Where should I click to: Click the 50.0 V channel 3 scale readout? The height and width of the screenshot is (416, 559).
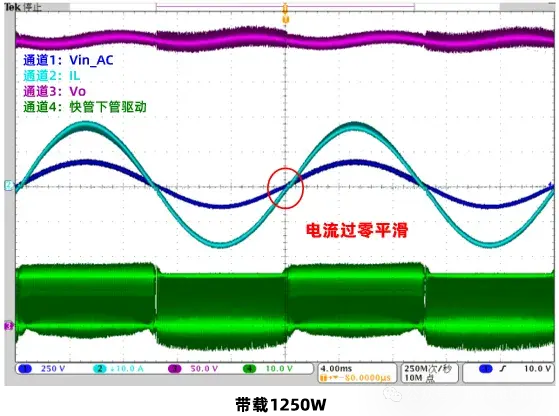[204, 369]
